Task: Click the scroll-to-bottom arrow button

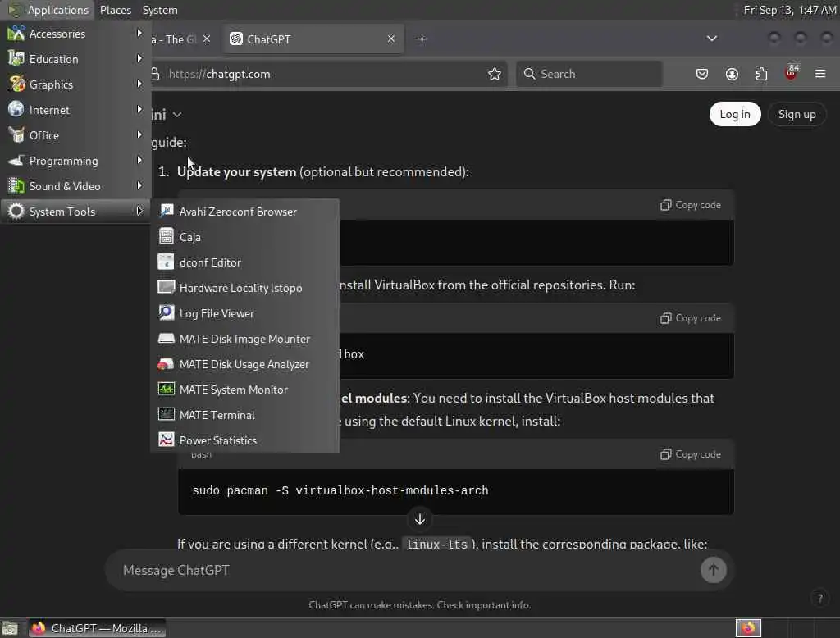Action: [x=420, y=519]
